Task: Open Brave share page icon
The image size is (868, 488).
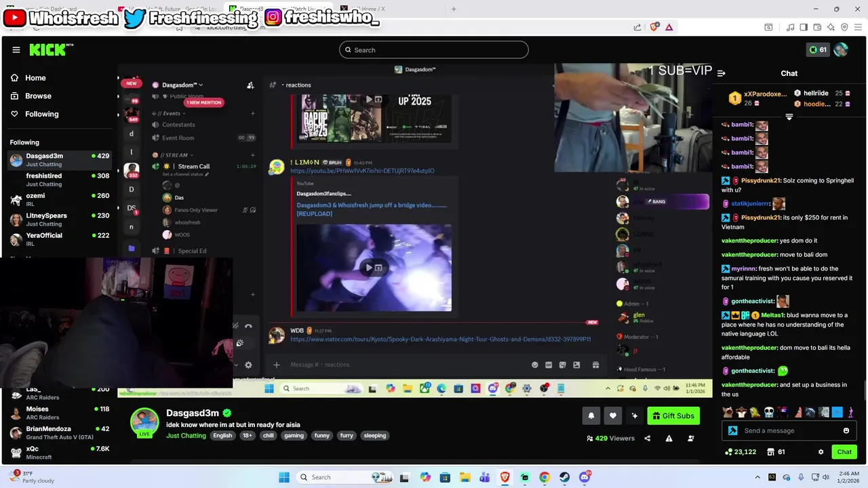Action: coord(637,27)
